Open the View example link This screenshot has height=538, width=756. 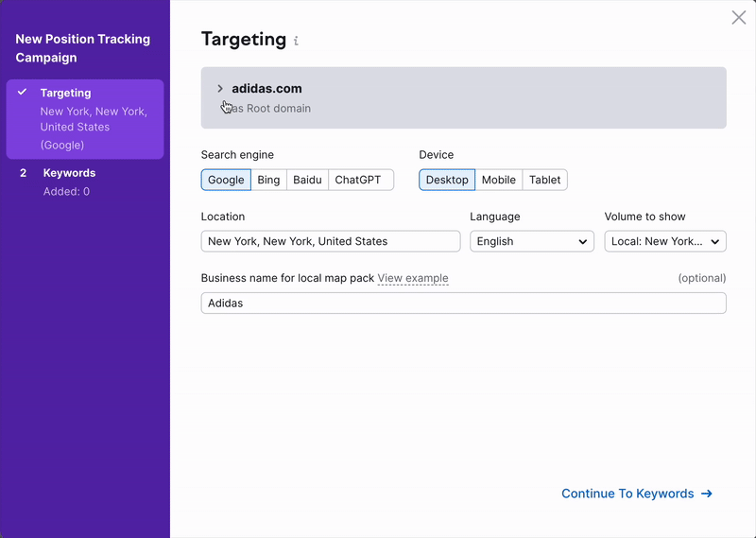pos(413,278)
